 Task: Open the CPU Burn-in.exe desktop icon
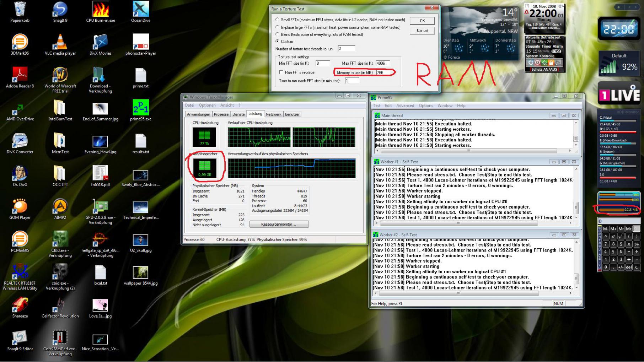click(x=100, y=10)
